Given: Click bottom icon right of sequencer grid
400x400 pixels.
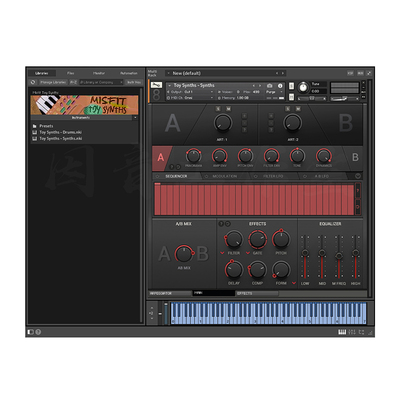Looking at the screenshot, I should pyautogui.click(x=358, y=207).
